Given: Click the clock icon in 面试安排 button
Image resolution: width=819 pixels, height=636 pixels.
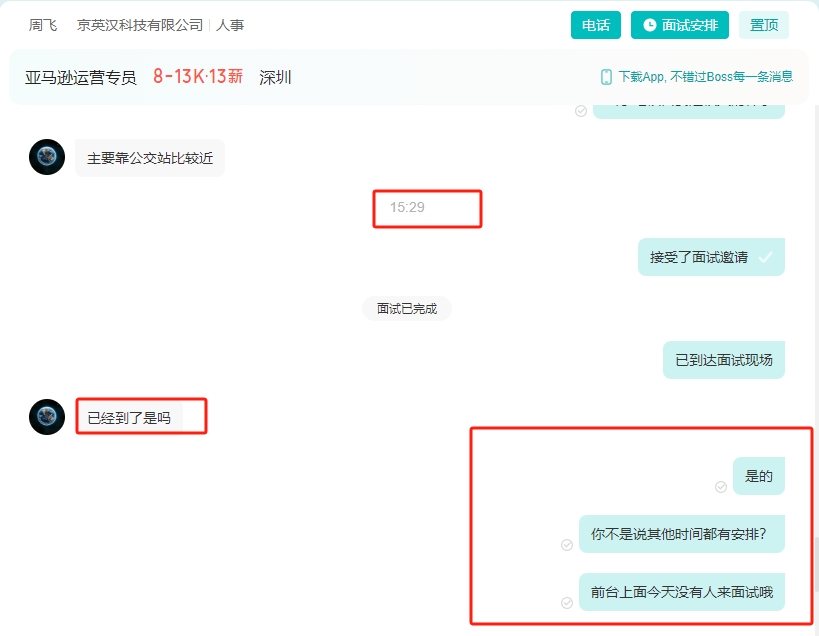Looking at the screenshot, I should 650,25.
